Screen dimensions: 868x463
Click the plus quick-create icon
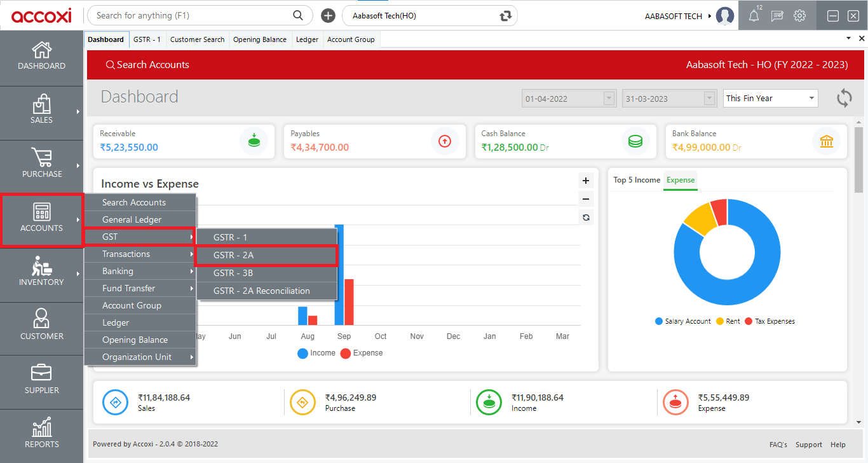coord(328,15)
